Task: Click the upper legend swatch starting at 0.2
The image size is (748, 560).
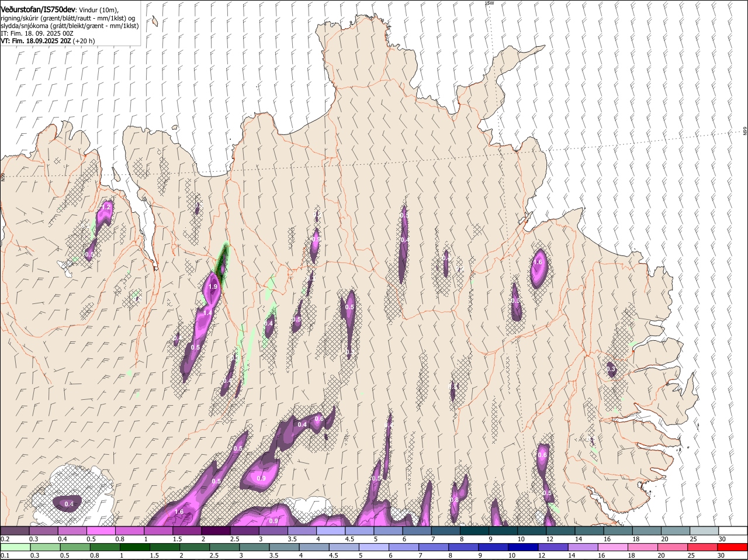Action: [x=15, y=531]
